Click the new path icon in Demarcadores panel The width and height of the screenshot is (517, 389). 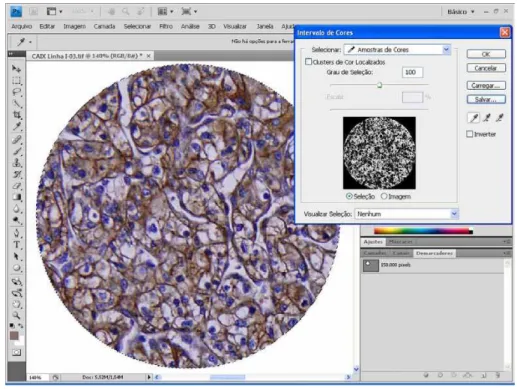(x=484, y=375)
